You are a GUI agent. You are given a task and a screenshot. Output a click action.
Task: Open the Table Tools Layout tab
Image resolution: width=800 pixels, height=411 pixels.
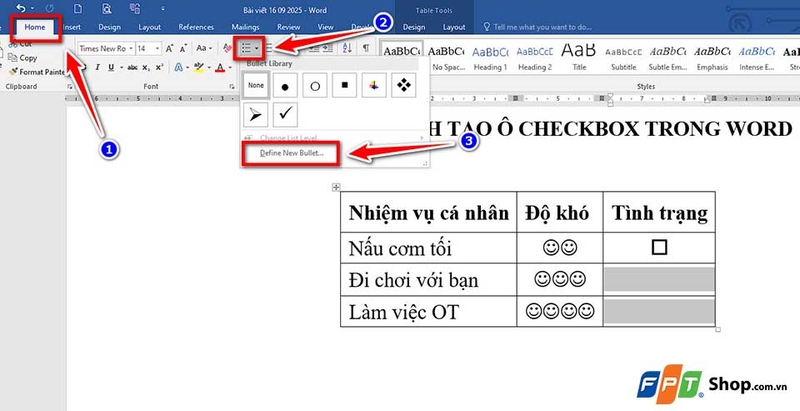[x=454, y=27]
